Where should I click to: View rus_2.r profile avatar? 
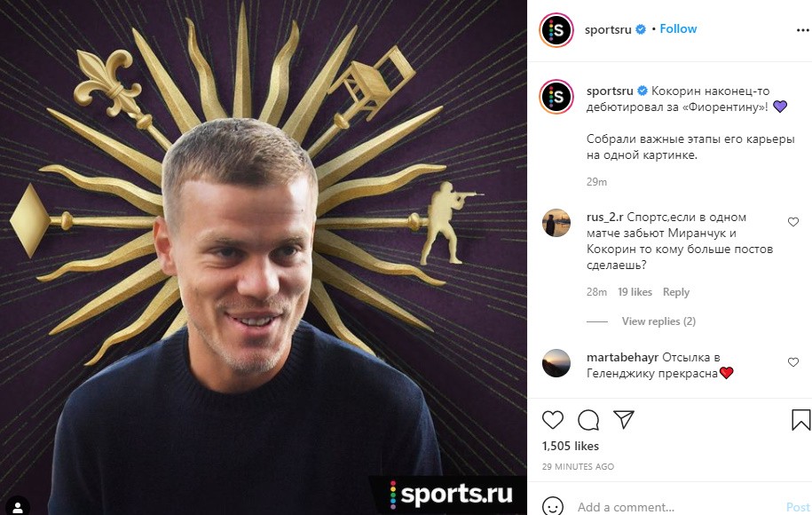coord(556,223)
